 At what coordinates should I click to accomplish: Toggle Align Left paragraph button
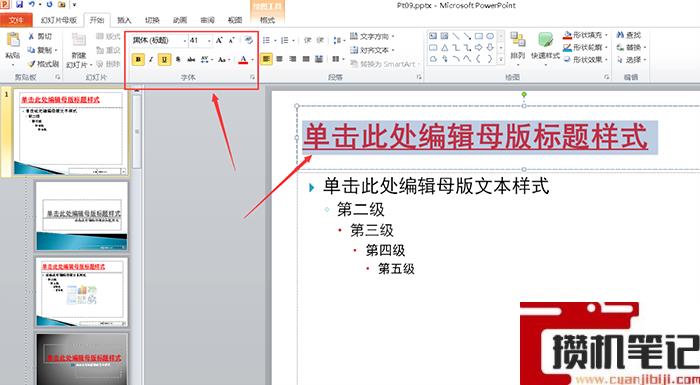[266, 59]
